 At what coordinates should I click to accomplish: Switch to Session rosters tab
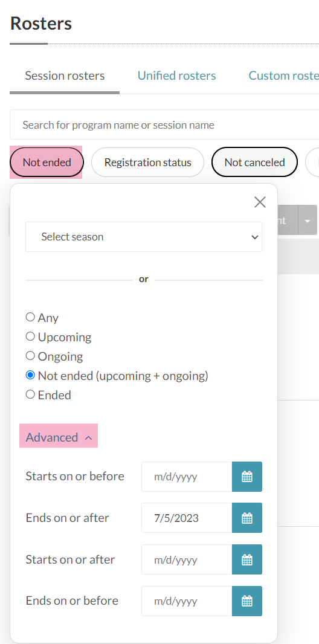pyautogui.click(x=65, y=76)
